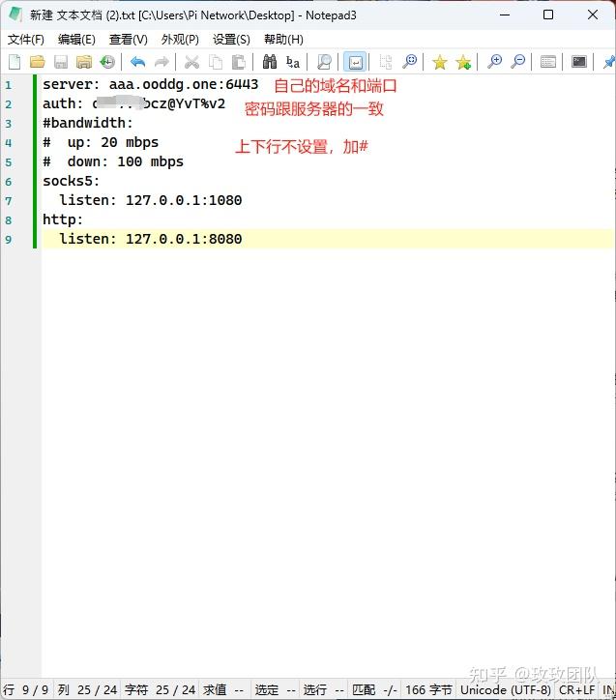Toggle the Word Wrap toolbar button
This screenshot has width=616, height=700.
coord(355,62)
